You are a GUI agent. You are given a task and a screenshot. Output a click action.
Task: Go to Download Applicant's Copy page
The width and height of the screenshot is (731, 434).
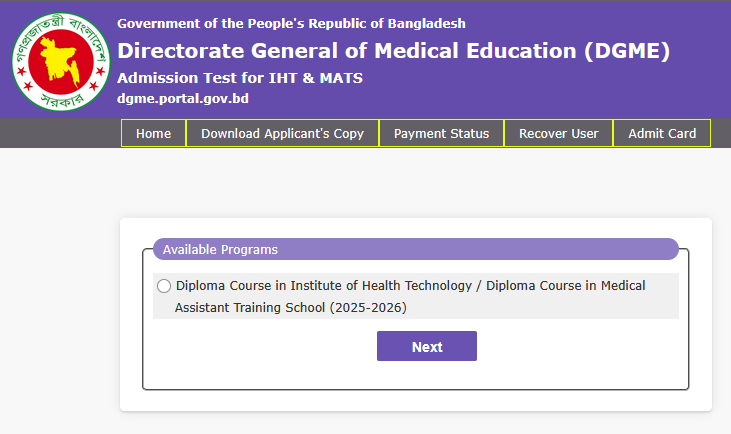tap(282, 133)
